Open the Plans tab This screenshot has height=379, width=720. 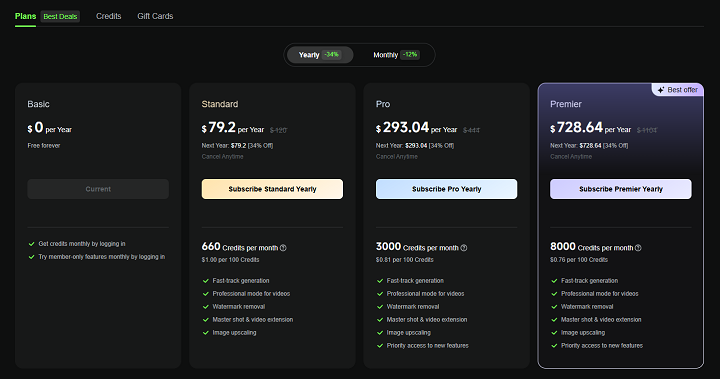tap(25, 16)
